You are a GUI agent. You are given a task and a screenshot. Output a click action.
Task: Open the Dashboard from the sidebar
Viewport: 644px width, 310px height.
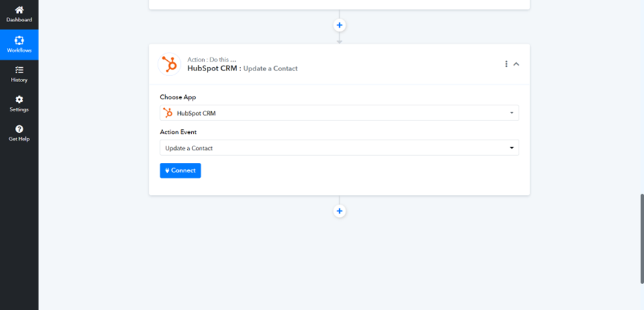[19, 14]
